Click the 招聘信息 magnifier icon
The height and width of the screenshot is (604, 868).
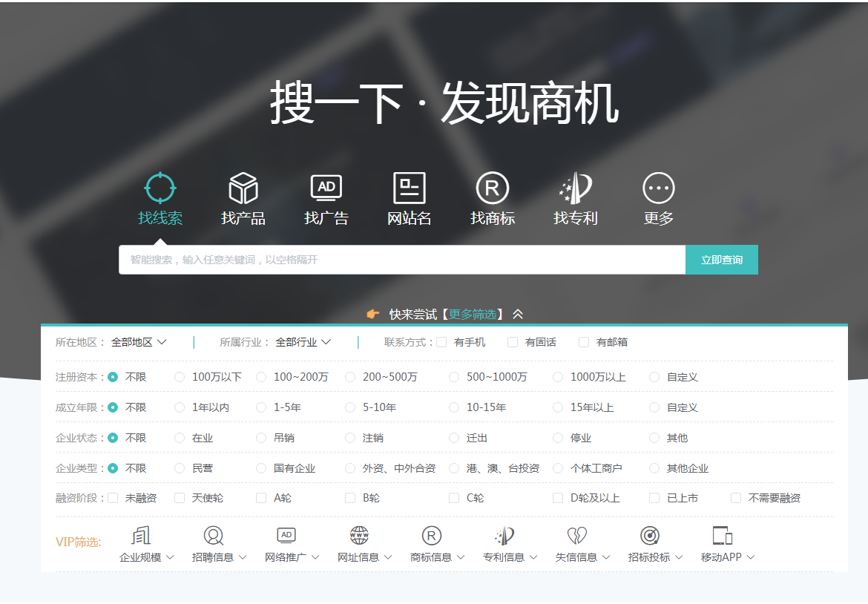tap(214, 536)
